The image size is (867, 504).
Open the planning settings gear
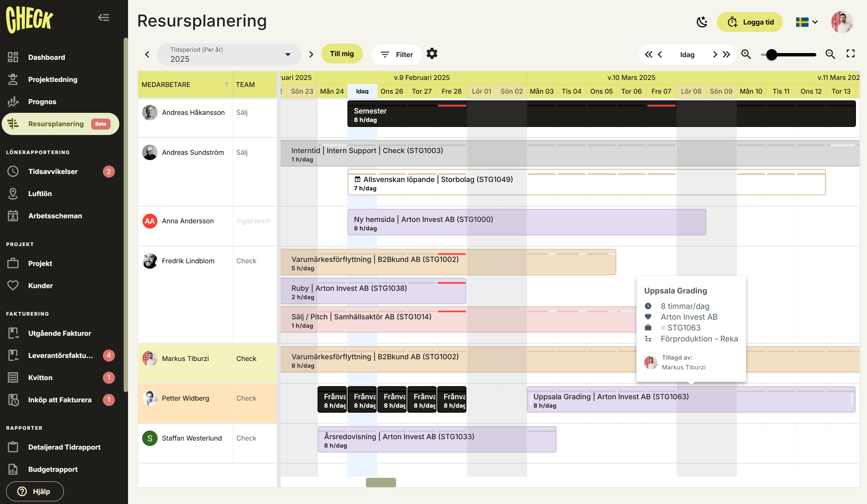[x=432, y=54]
